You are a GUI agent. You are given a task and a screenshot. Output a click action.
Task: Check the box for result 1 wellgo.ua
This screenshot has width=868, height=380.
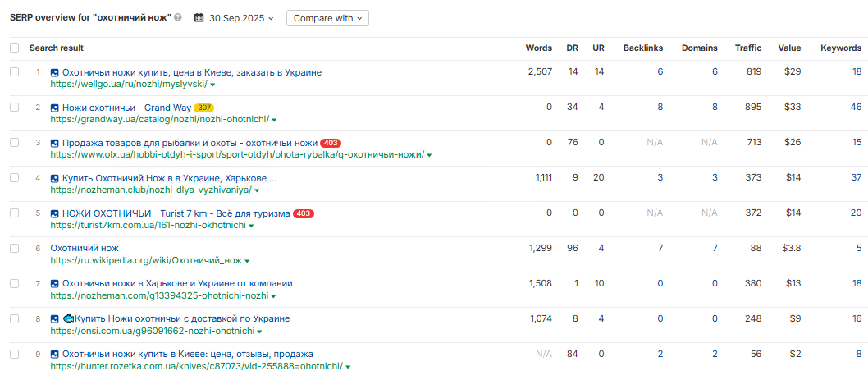[15, 72]
